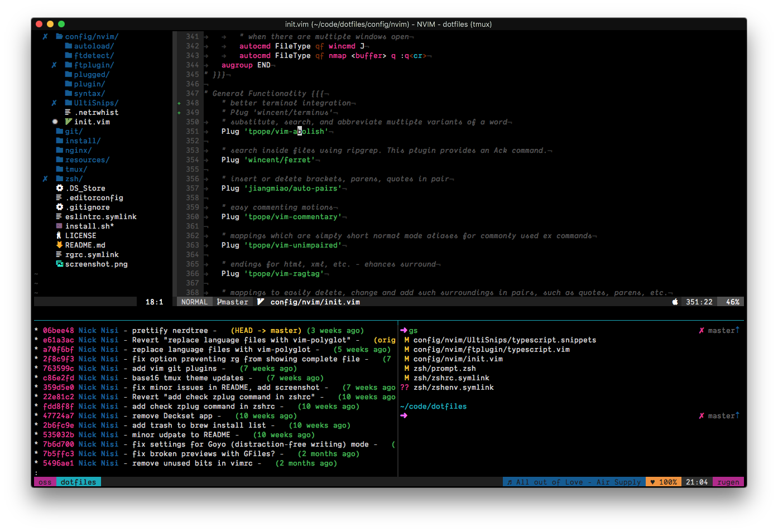Click commit hash 06bee48 in git log

click(x=58, y=331)
